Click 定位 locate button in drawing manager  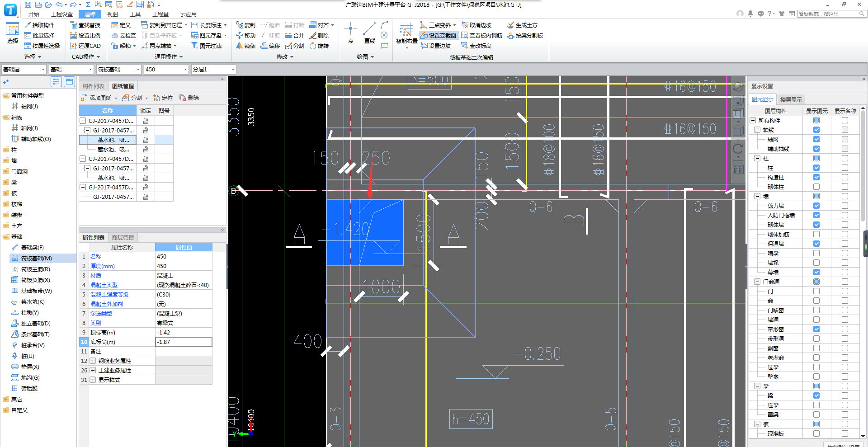(163, 98)
